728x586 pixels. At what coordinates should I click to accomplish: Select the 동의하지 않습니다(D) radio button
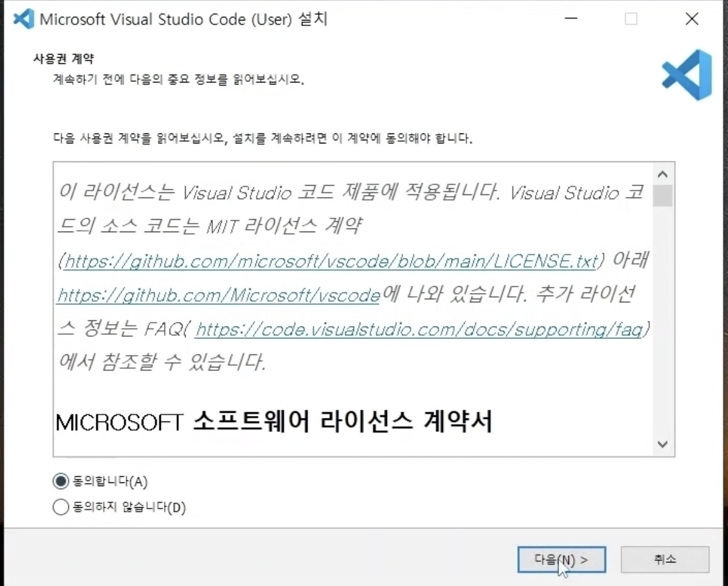tap(61, 507)
